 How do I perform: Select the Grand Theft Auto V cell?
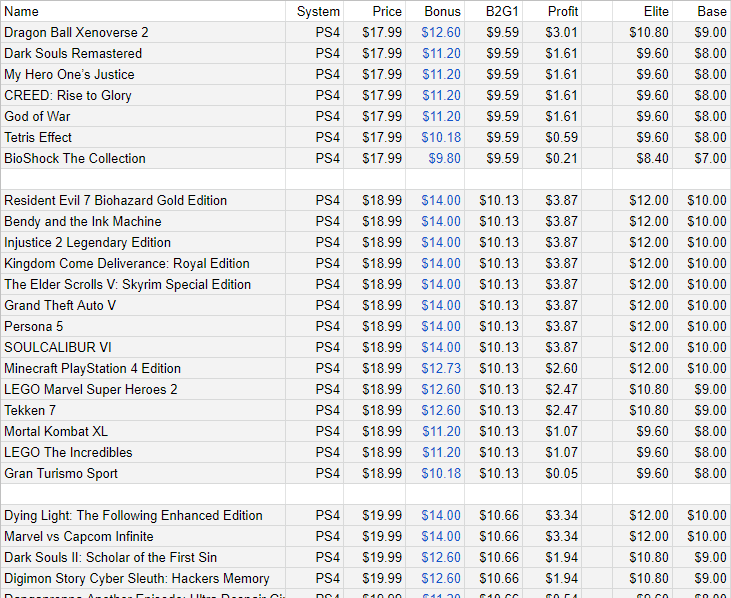coord(143,305)
